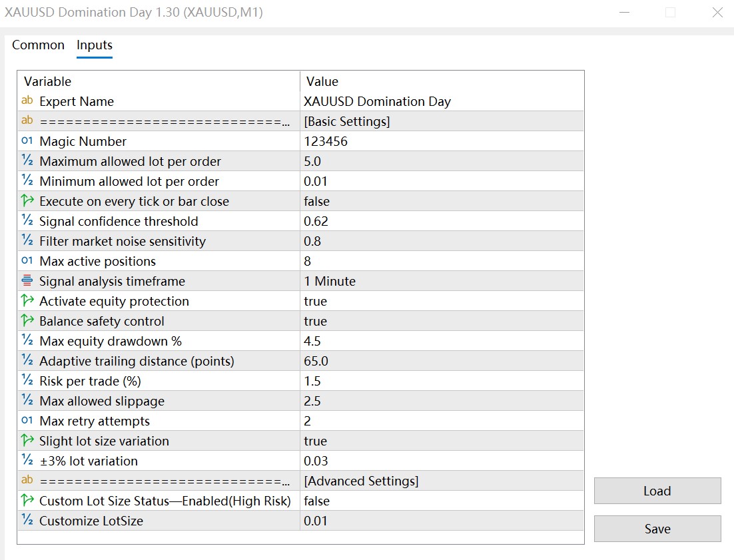Select the Inputs tab
The height and width of the screenshot is (560, 734).
(95, 45)
